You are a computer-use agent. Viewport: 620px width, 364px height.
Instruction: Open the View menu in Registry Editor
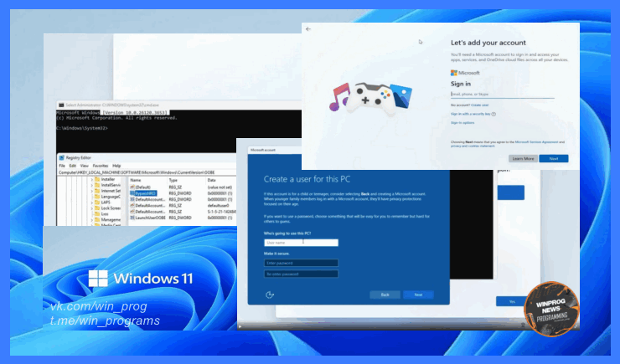[85, 166]
